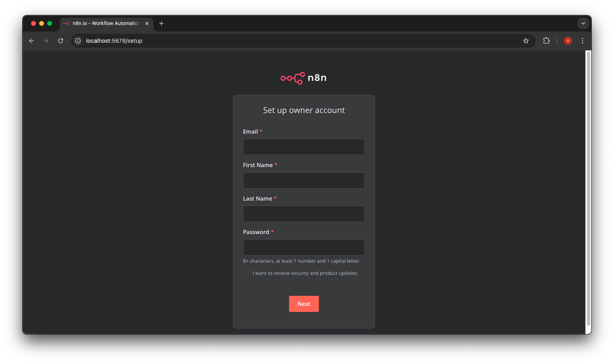This screenshot has height=364, width=614.
Task: Expand the tab search dropdown arrow
Action: pos(583,23)
